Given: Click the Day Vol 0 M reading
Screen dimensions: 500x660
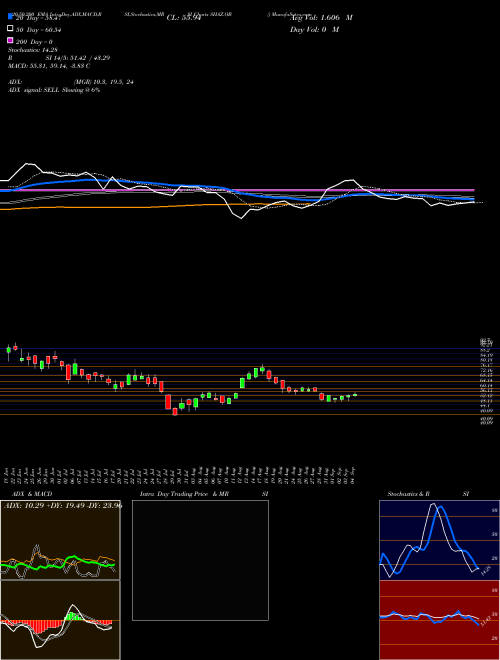Looking at the screenshot, I should pyautogui.click(x=314, y=29).
